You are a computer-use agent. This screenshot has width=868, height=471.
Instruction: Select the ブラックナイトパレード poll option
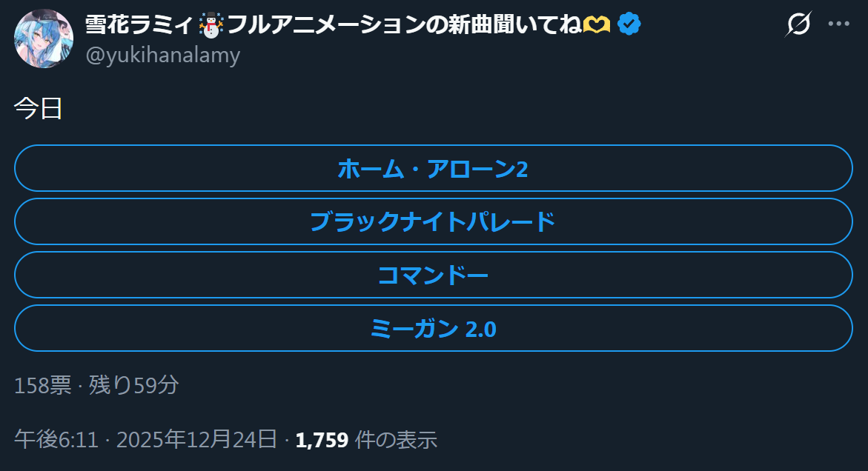[x=434, y=222]
